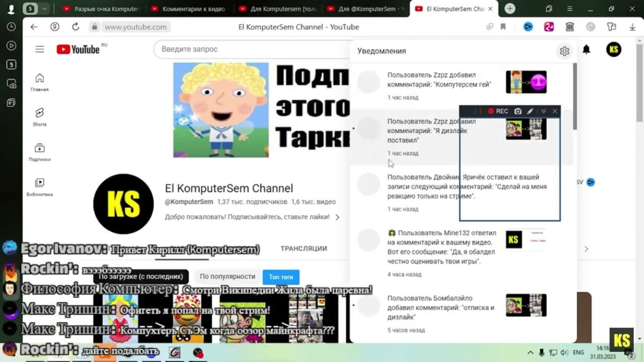Click the Топ теги blue chip

tap(281, 277)
